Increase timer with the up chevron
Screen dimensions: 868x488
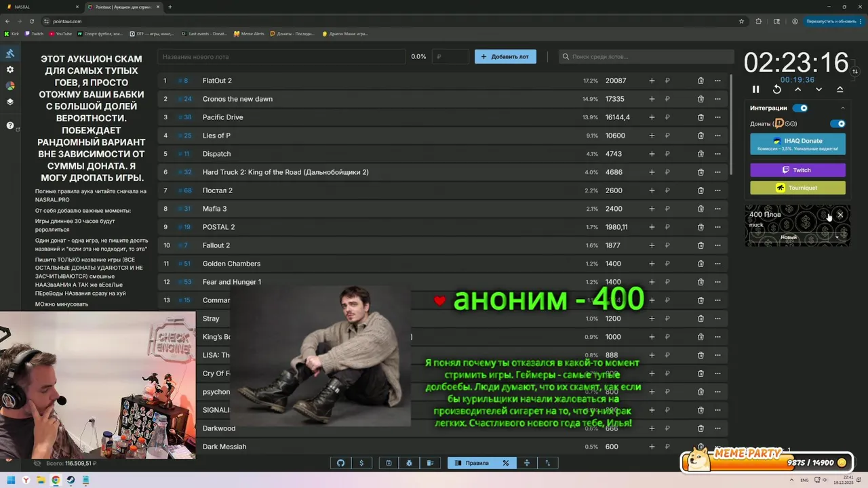click(x=798, y=89)
